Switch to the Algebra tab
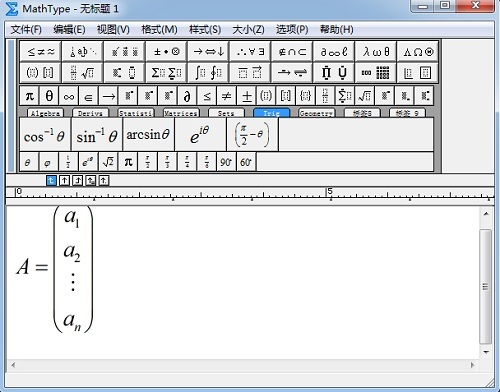This screenshot has width=500, height=392. tap(45, 113)
